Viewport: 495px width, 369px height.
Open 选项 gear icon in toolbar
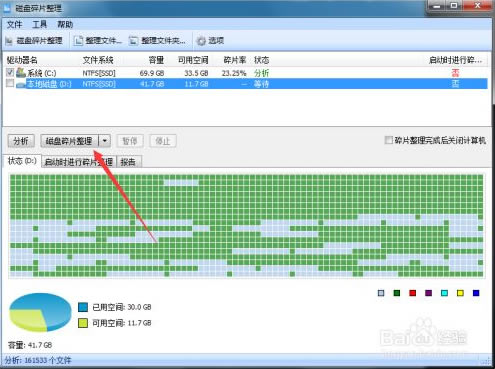201,41
